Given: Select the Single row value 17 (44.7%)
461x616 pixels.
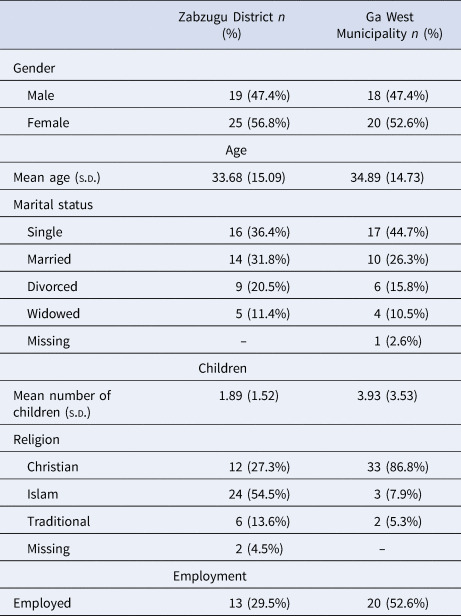Looking at the screenshot, I should 398,232.
